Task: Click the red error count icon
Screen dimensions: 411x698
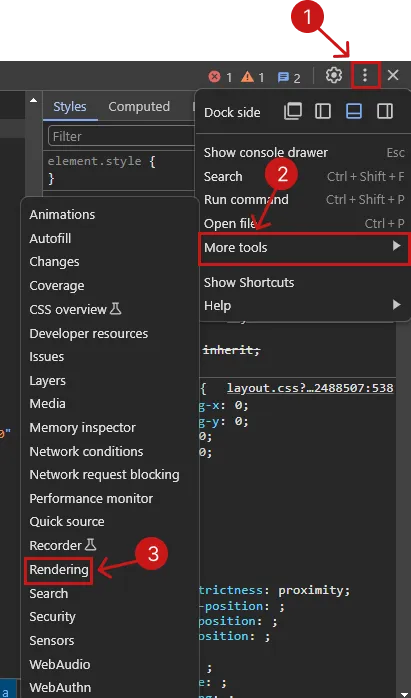Action: coord(215,77)
